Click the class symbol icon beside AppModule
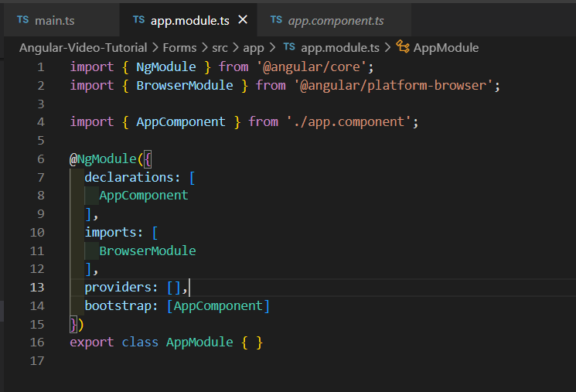Image resolution: width=576 pixels, height=392 pixels. (x=403, y=46)
